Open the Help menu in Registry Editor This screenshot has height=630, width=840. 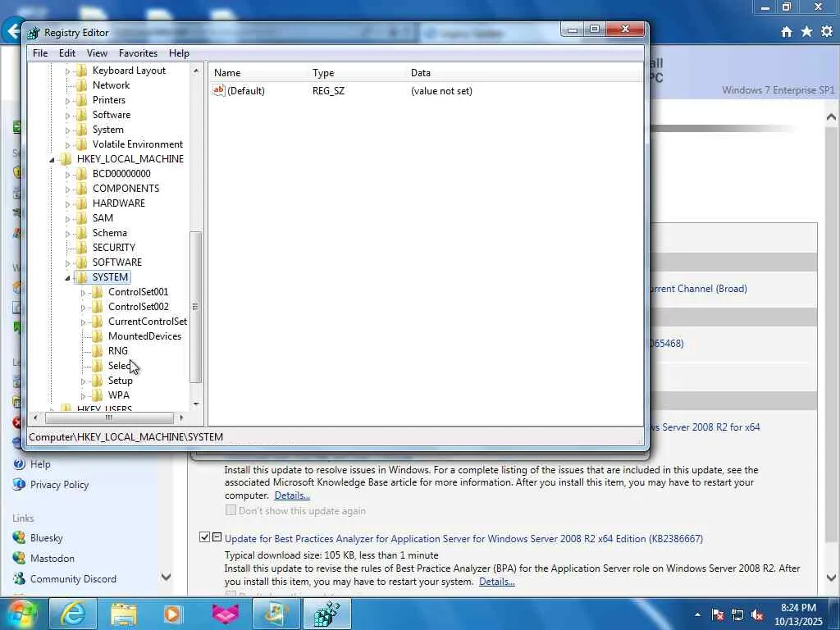(179, 53)
